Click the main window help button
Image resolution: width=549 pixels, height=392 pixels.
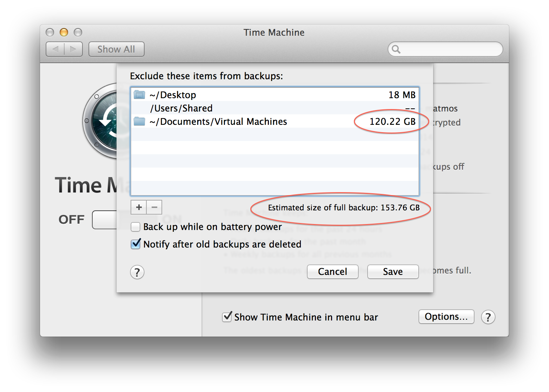coord(488,317)
